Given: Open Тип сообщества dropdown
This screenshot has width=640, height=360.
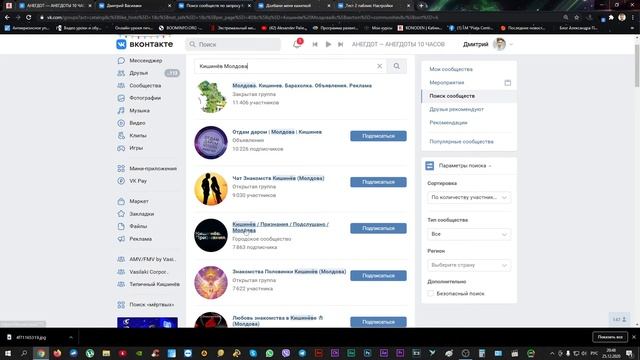Looking at the screenshot, I should [469, 234].
